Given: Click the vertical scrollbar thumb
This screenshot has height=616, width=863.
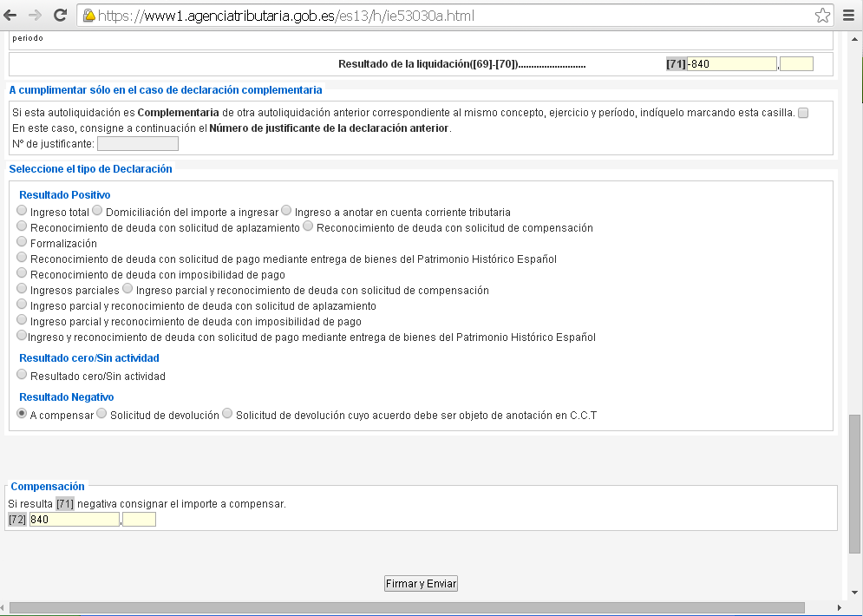Looking at the screenshot, I should [854, 484].
